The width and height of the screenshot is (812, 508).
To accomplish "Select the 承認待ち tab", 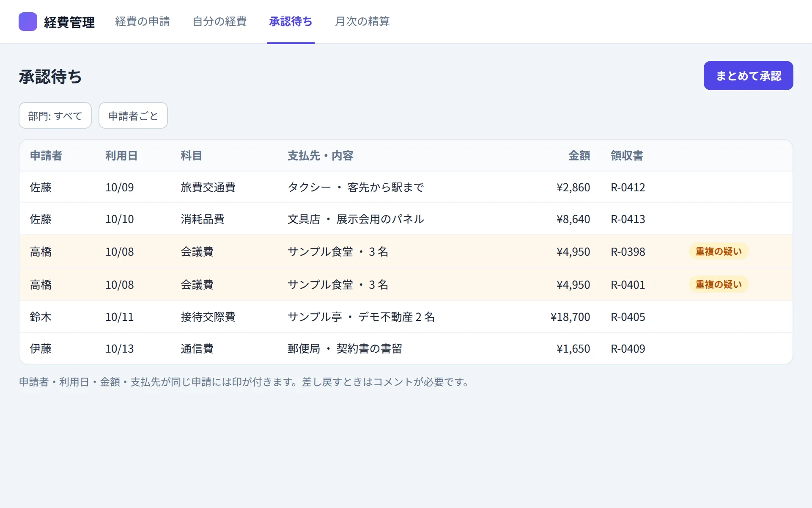I will [x=291, y=22].
